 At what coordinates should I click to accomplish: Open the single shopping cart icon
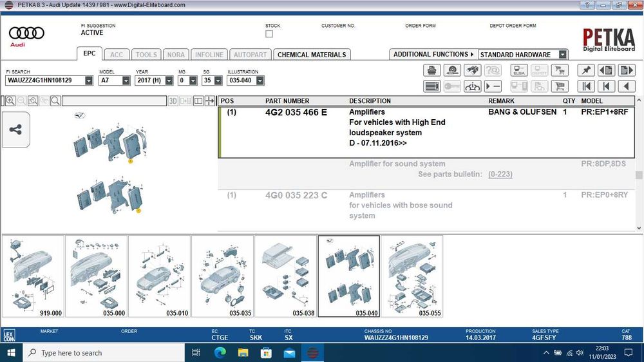560,86
